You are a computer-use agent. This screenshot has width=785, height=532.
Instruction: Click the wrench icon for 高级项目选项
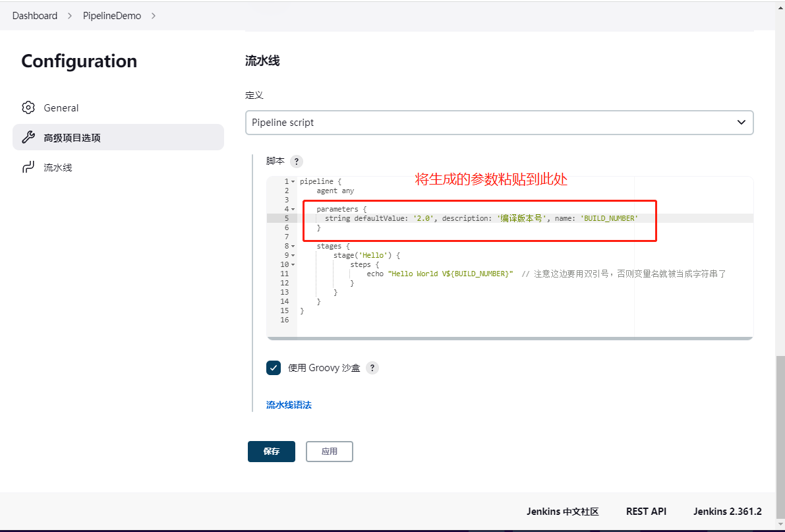click(x=28, y=136)
